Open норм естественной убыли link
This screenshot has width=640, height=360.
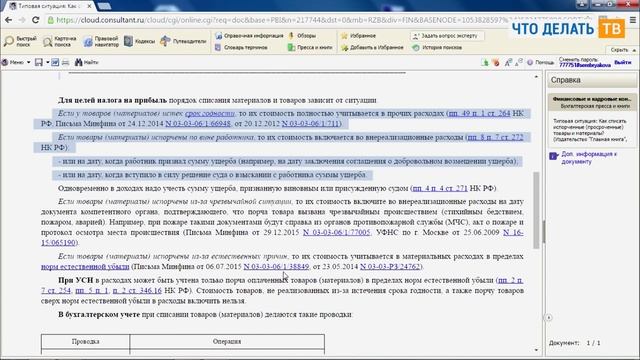coord(85,267)
